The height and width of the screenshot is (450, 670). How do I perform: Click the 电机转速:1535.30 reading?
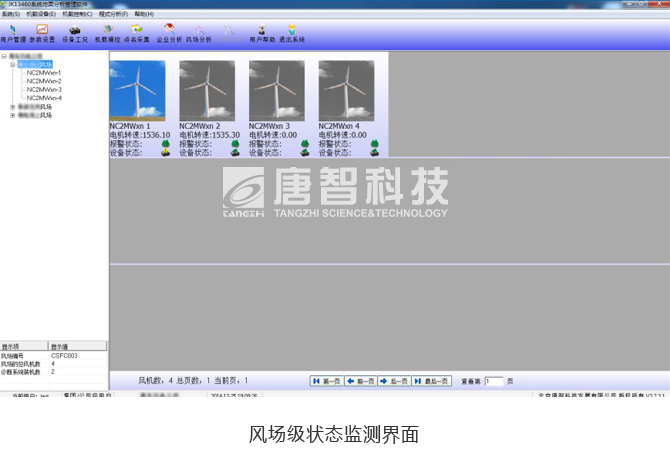click(209, 135)
